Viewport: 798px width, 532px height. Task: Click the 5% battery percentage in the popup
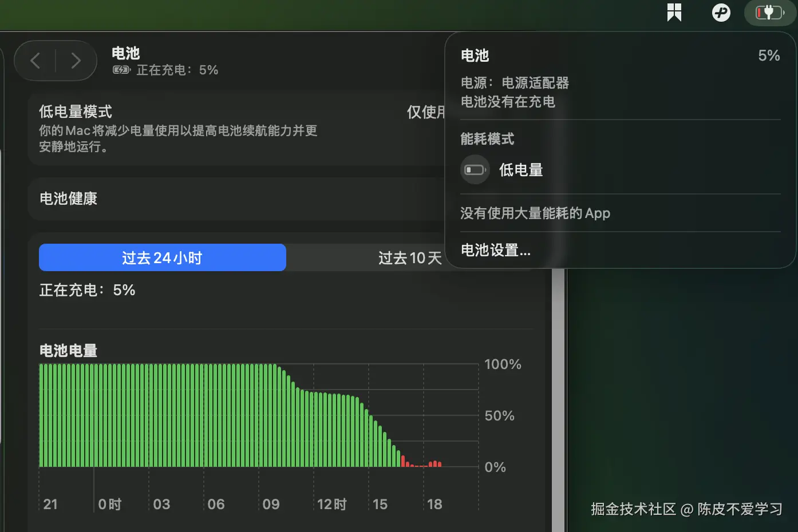pyautogui.click(x=769, y=55)
